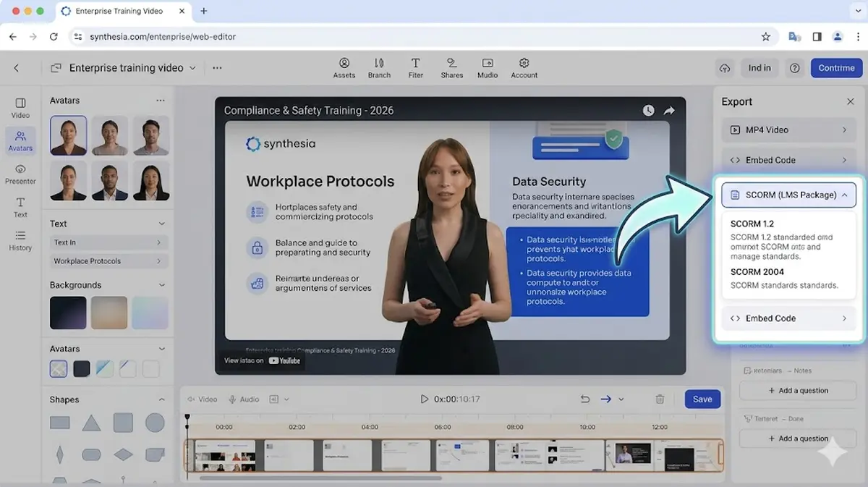Open the Filter tool
Image resolution: width=868 pixels, height=487 pixels.
415,67
